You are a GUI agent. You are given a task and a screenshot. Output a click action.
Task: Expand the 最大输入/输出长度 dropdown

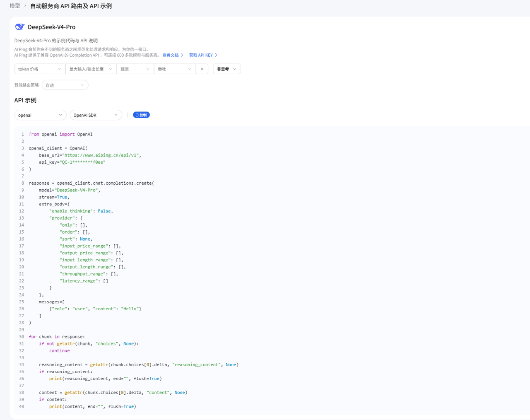coord(91,69)
